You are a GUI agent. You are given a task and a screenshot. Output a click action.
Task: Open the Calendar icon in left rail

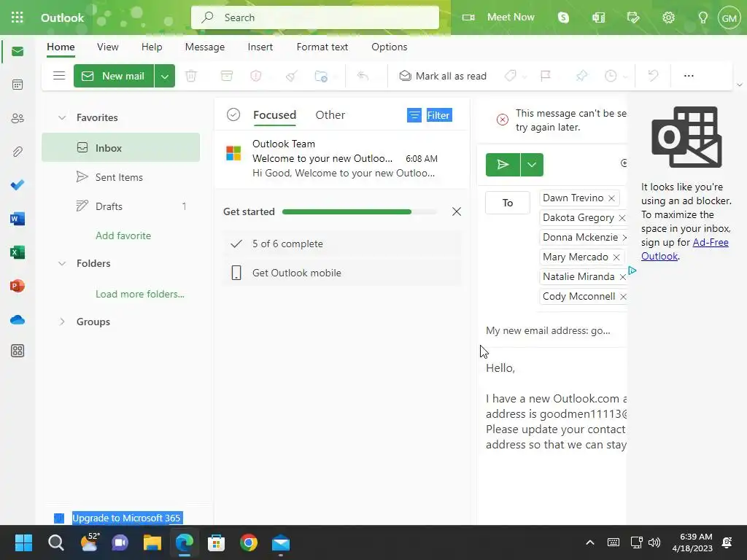coord(18,85)
